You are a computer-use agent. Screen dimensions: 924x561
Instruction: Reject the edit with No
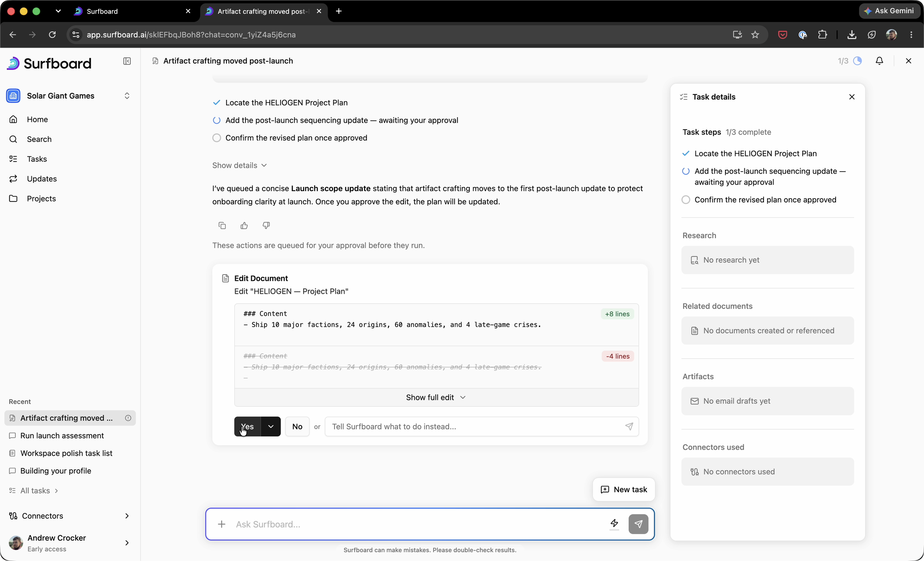(x=298, y=426)
